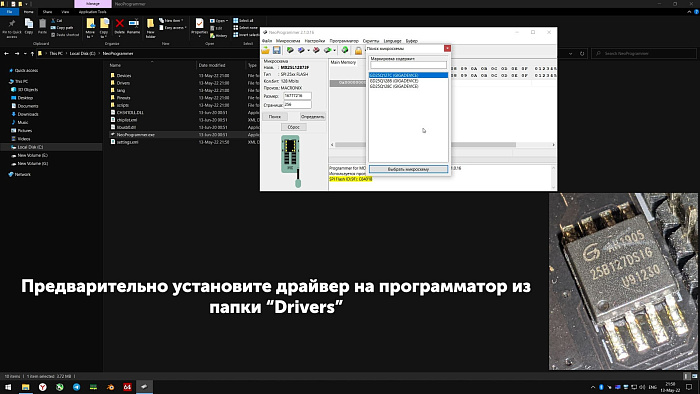700x394 pixels.
Task: Select GD25Q128B (GIGADEVICE) in the list
Action: (x=408, y=81)
